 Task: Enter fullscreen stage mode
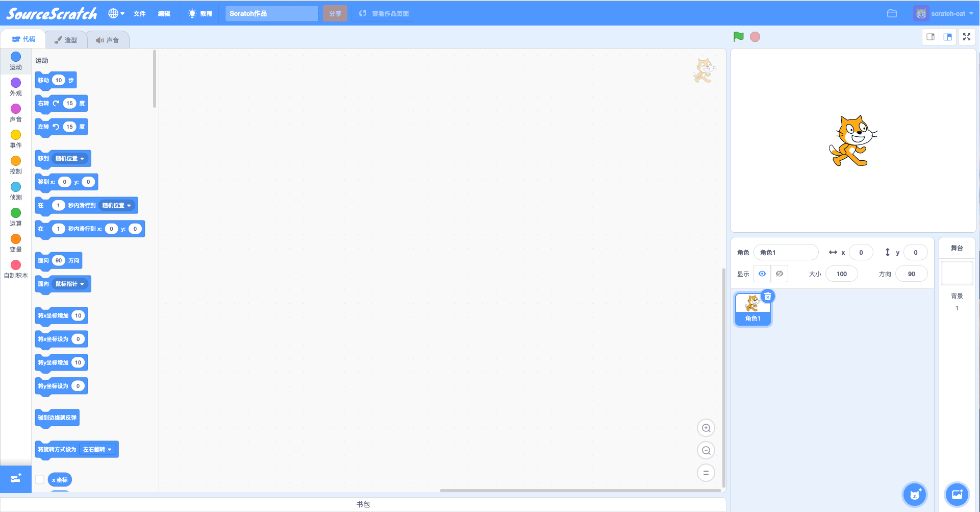pyautogui.click(x=967, y=36)
